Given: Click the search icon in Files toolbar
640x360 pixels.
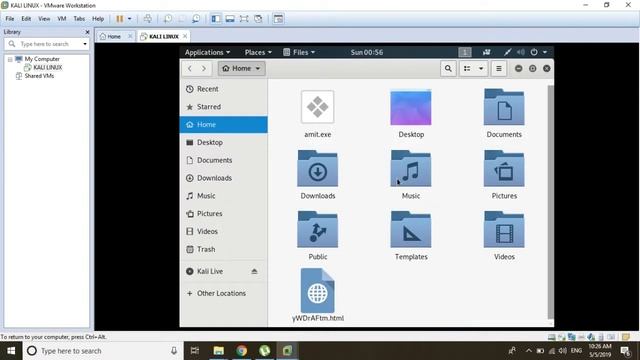Looking at the screenshot, I should coord(448,69).
